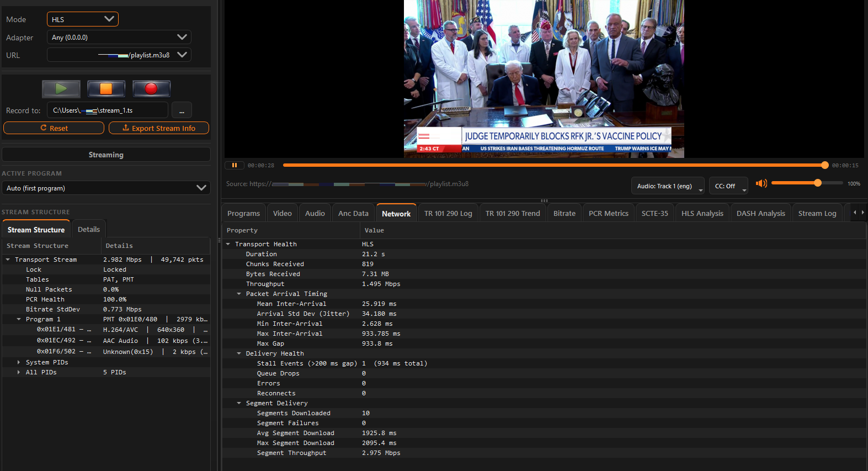This screenshot has width=868, height=471.
Task: Click Export Stream Info button
Action: tap(159, 128)
